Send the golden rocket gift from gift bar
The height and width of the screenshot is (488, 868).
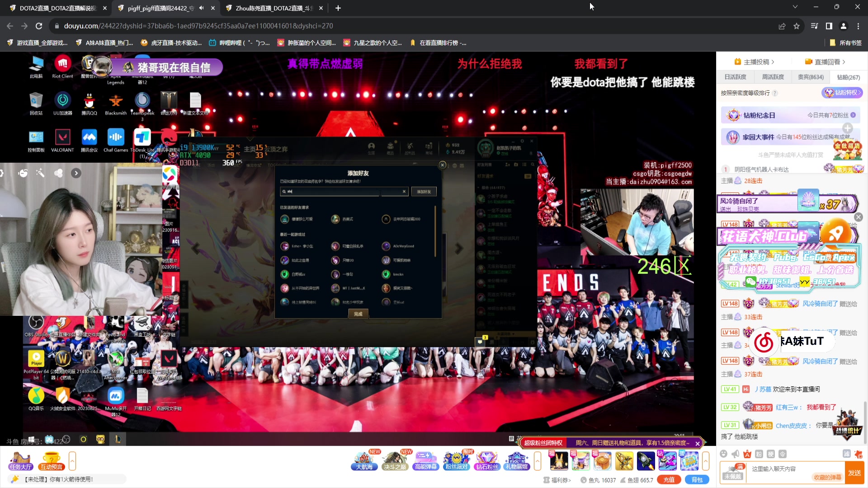[624, 461]
